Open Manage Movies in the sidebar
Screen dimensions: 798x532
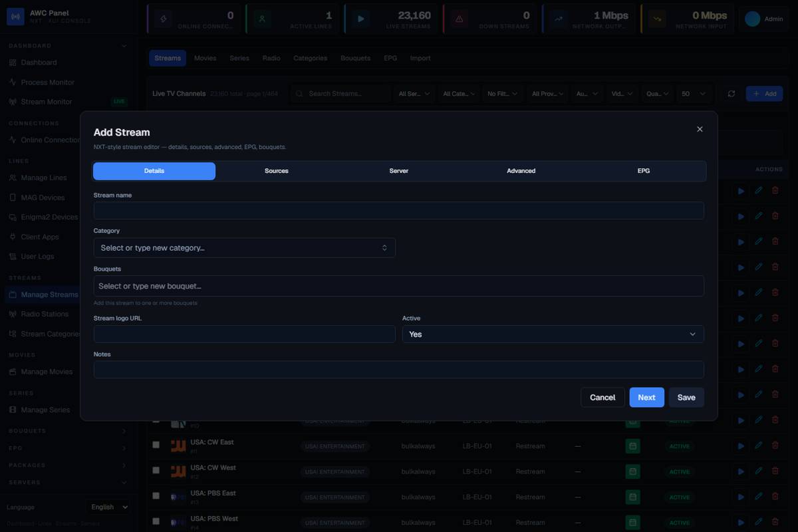tap(47, 372)
